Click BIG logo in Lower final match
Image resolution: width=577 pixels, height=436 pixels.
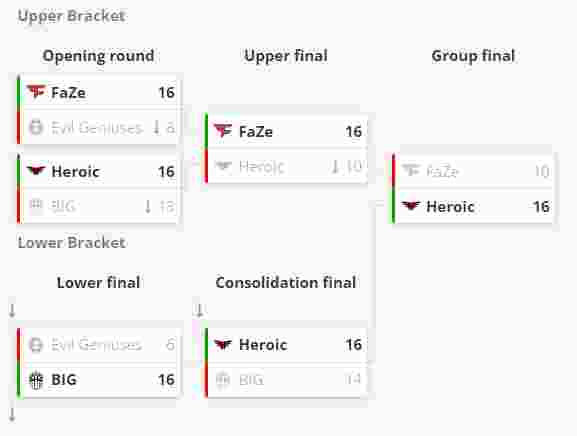[36, 380]
